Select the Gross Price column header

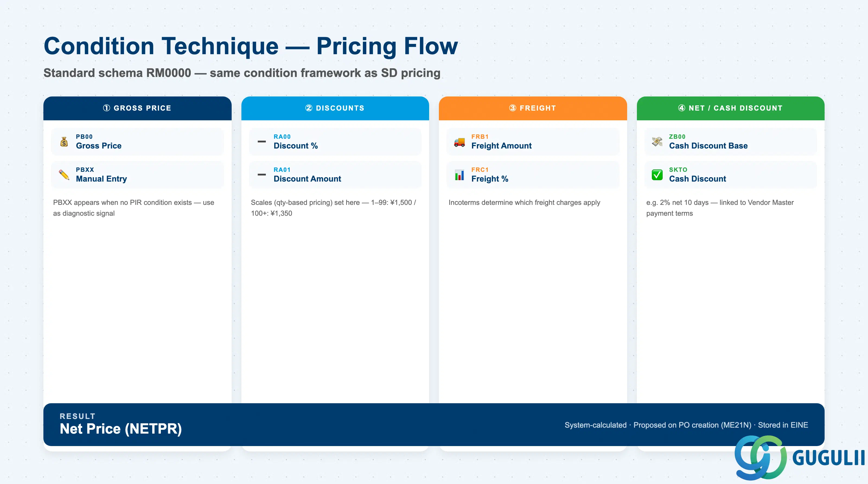(138, 108)
